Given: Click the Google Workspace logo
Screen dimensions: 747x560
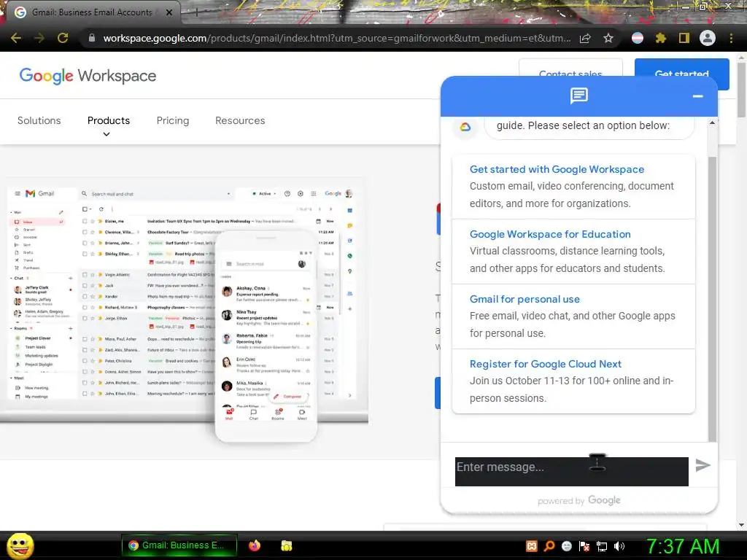Looking at the screenshot, I should click(x=88, y=76).
